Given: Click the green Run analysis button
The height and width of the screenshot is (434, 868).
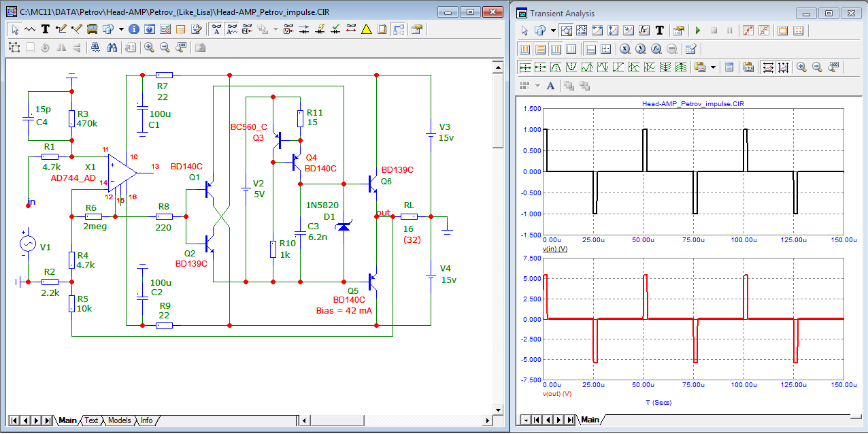Looking at the screenshot, I should click(697, 31).
